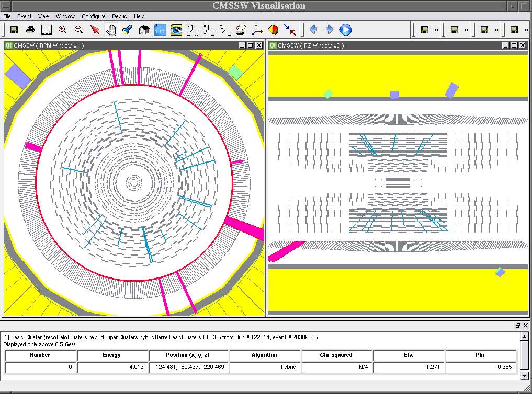Select the phi value -0.385 cell
The height and width of the screenshot is (394, 532).
click(x=481, y=367)
